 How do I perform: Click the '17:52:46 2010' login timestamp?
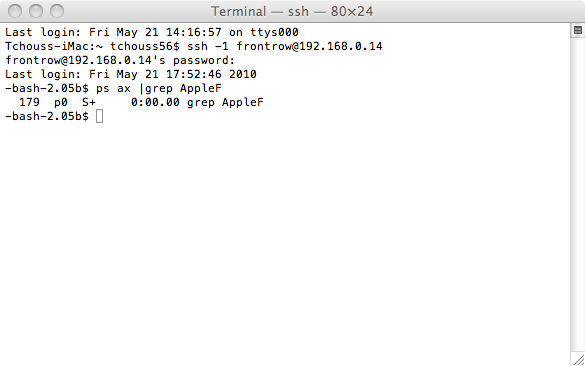pos(211,74)
